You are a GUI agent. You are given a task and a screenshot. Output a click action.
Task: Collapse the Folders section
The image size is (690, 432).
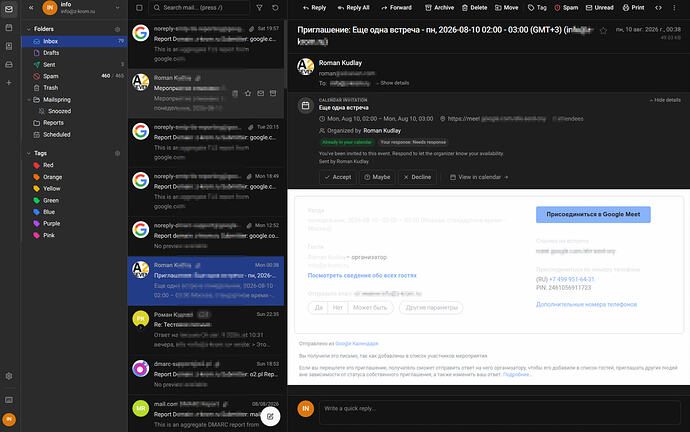29,29
